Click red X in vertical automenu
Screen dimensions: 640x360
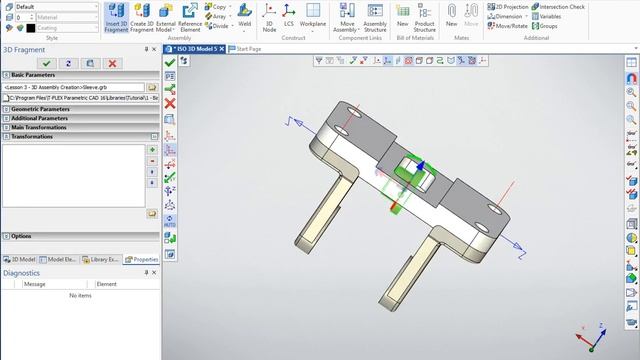pyautogui.click(x=170, y=104)
